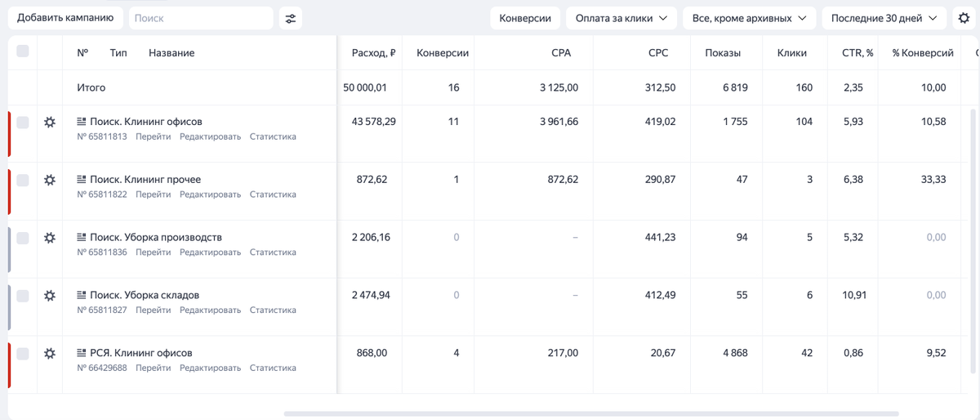Open gear menu for Поиск. Уборка производств
Viewport: 980px width, 420px height.
coord(50,238)
